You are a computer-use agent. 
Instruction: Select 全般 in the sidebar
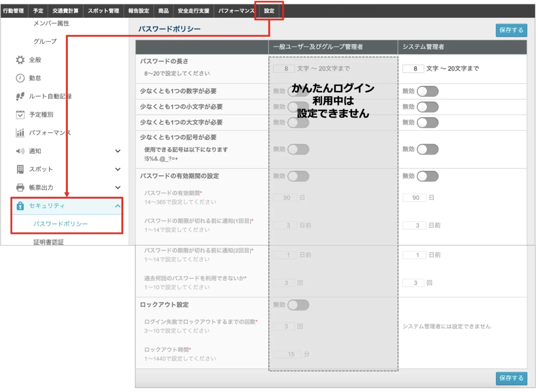click(35, 60)
